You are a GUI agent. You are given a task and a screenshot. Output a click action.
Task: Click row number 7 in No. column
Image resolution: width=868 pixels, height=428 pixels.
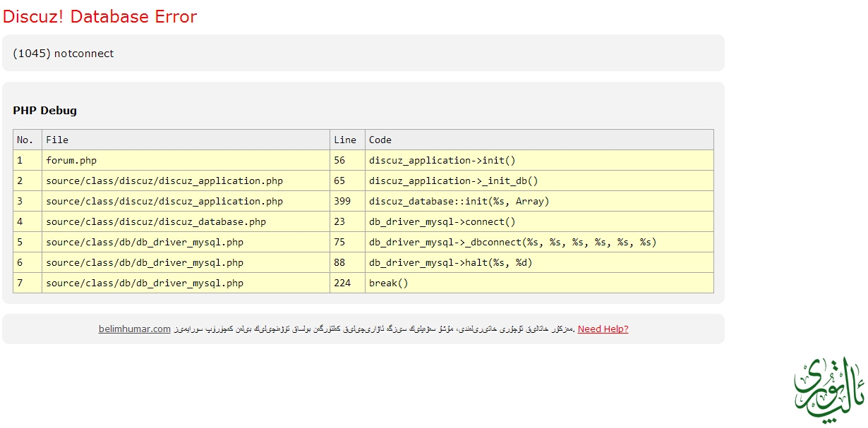(28, 283)
